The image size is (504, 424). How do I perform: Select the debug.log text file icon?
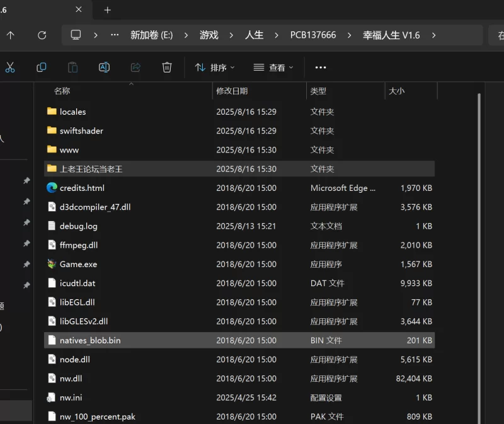coord(52,226)
